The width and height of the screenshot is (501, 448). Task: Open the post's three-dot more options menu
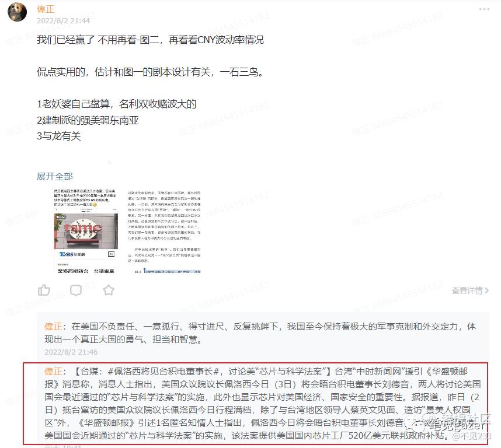pos(484,9)
